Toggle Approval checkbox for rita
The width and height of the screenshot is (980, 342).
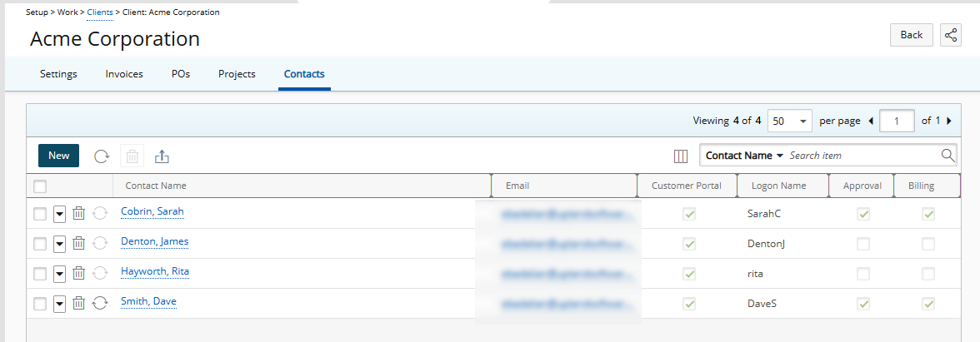[863, 274]
